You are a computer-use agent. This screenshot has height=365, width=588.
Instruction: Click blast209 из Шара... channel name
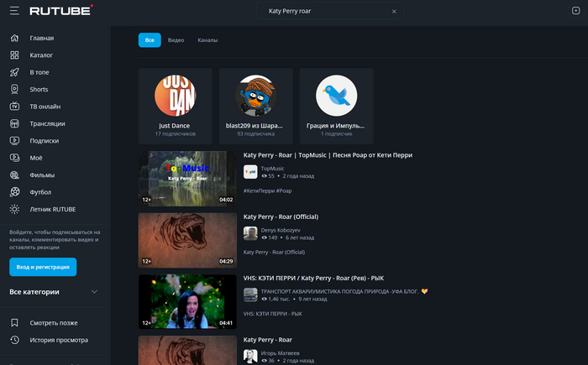[x=255, y=126]
